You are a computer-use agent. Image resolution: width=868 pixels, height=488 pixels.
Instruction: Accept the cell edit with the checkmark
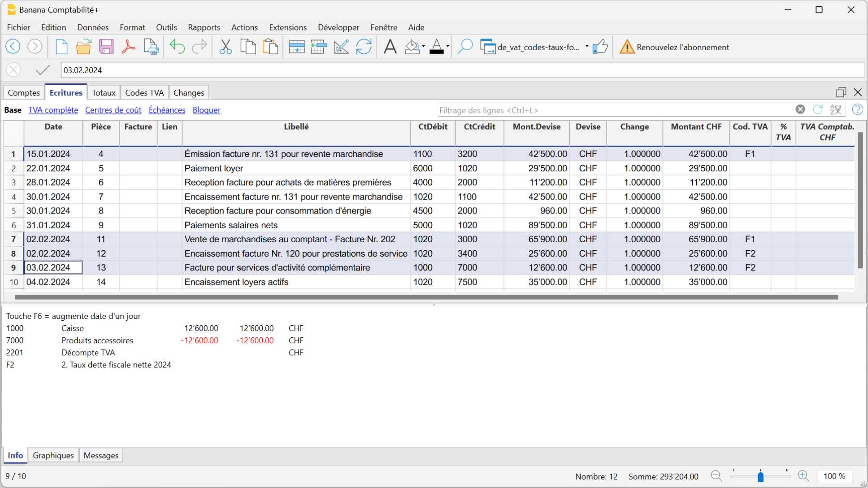(43, 70)
